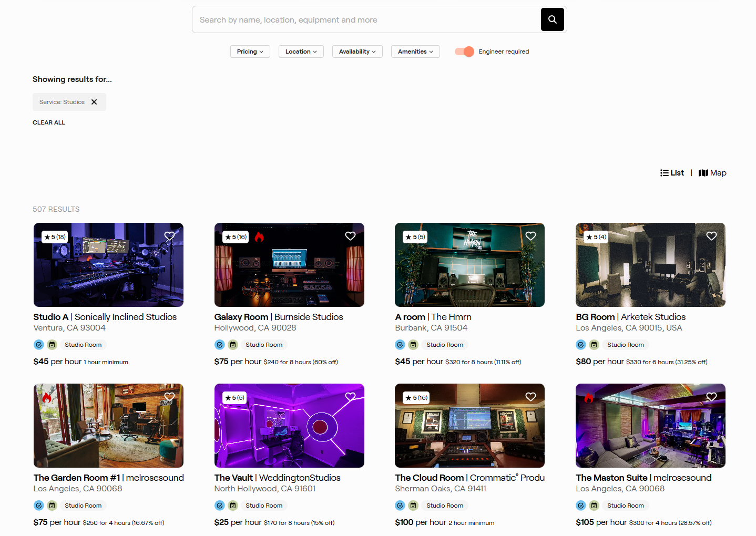
Task: Open The Garden Room #1 photo
Action: click(108, 426)
